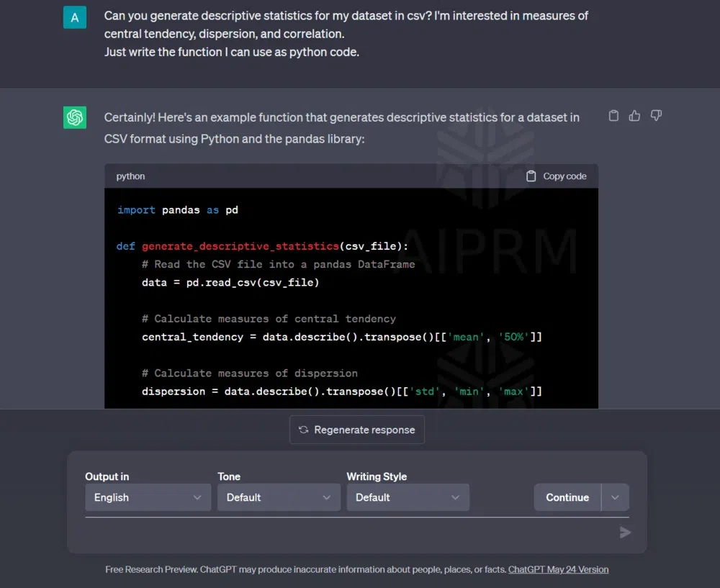Expand the arrow next to Continue
Screen dimensions: 720x588
click(x=615, y=497)
